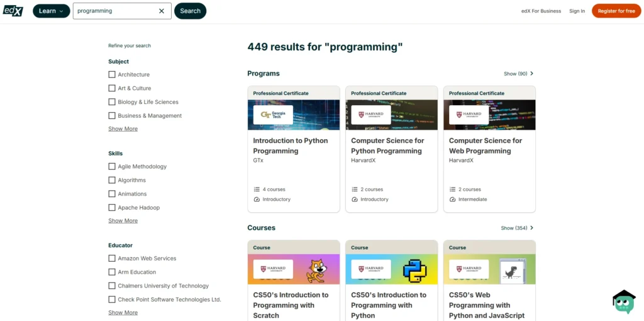Open CS50's Introduction to Programming with Python

click(x=389, y=305)
